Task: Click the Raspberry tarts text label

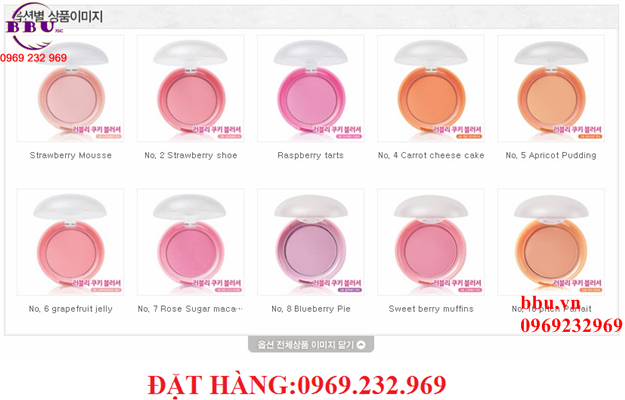Action: pos(311,155)
